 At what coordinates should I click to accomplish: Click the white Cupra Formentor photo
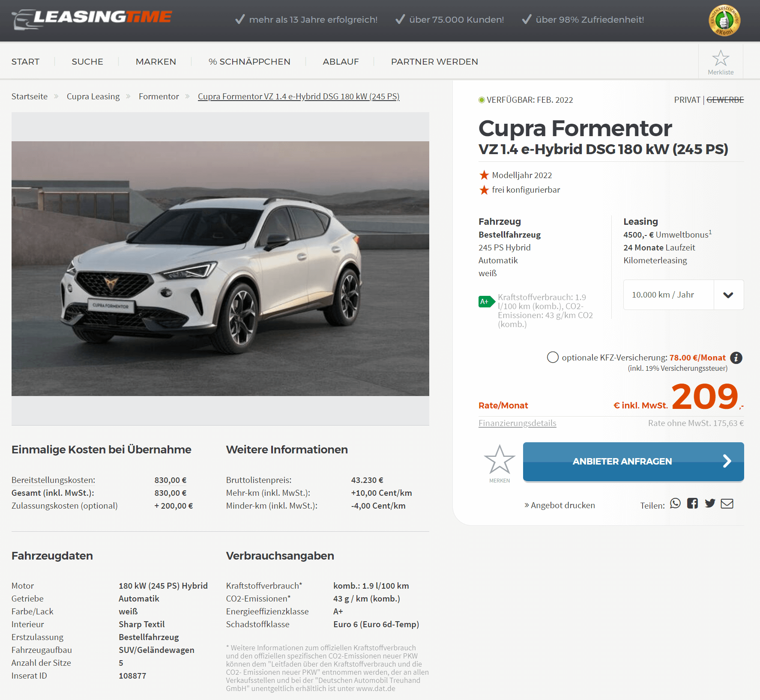[x=220, y=268]
